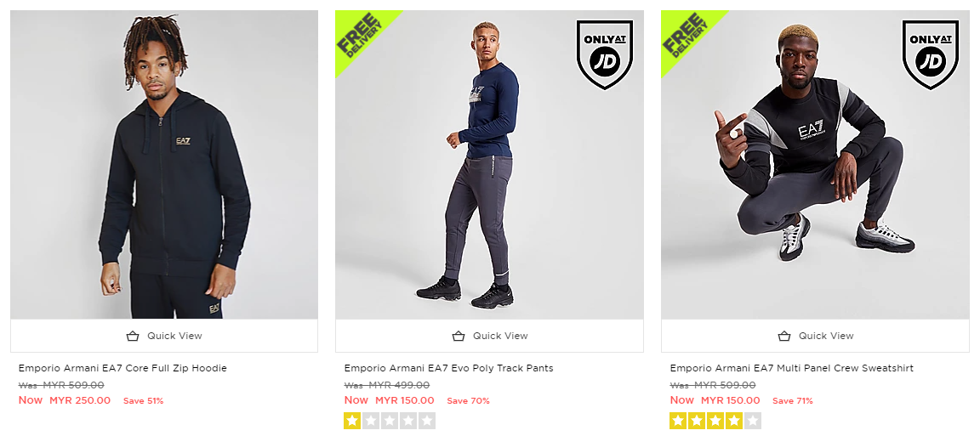Click the fourth star under Multi Panel Sweatshirt
Screen dimensions: 980x436
734,420
